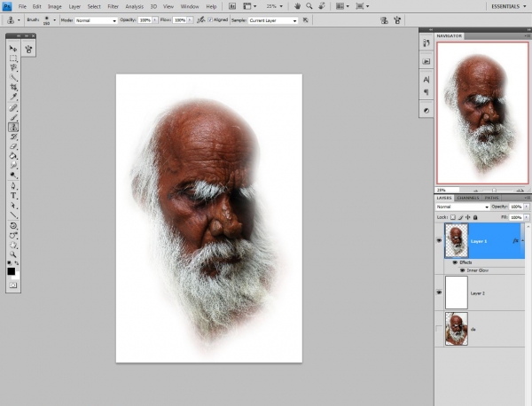Screen dimensions: 532x406
Task: Open the Tool Preset picker arrow
Action: (x=19, y=20)
